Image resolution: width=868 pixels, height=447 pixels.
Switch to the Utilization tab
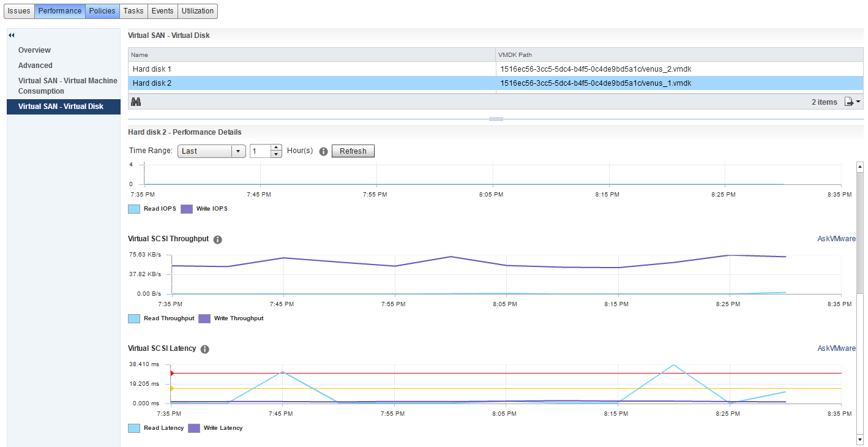(197, 11)
